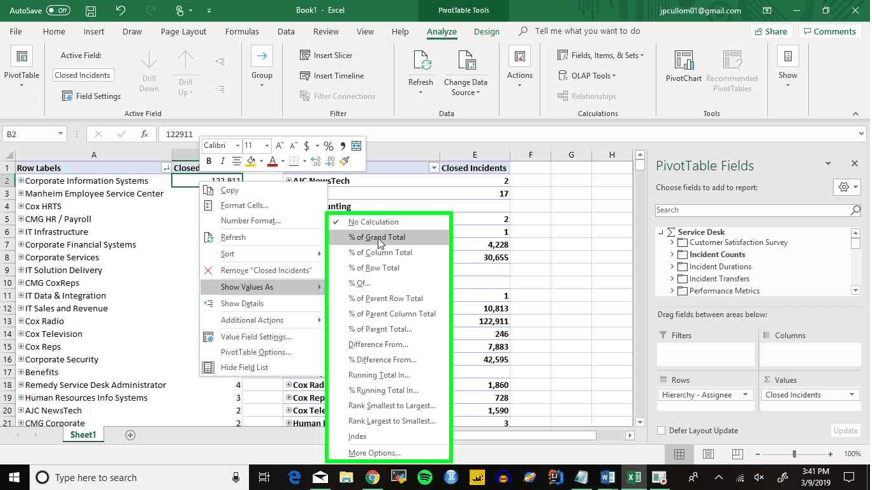Open the Row Labels filter dropdown

coord(166,168)
